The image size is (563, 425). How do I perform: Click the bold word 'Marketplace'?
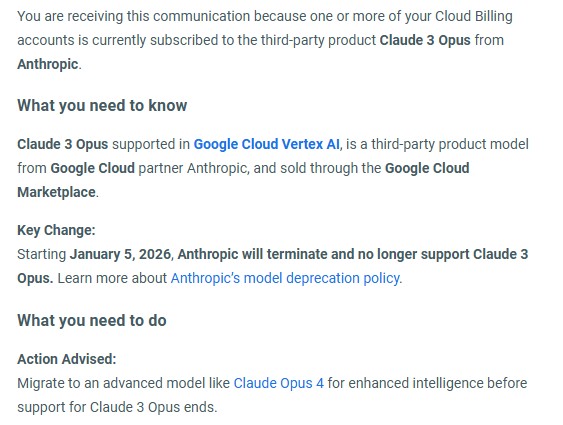(x=56, y=192)
